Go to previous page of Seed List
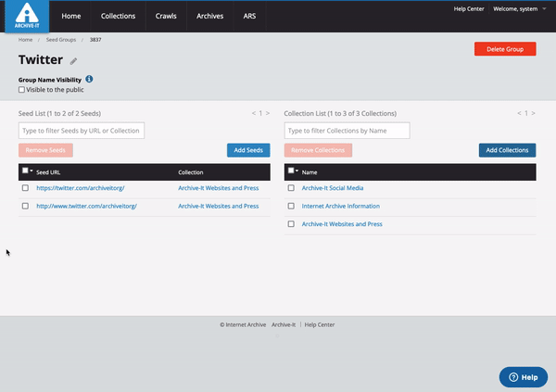Image resolution: width=556 pixels, height=392 pixels. (254, 113)
